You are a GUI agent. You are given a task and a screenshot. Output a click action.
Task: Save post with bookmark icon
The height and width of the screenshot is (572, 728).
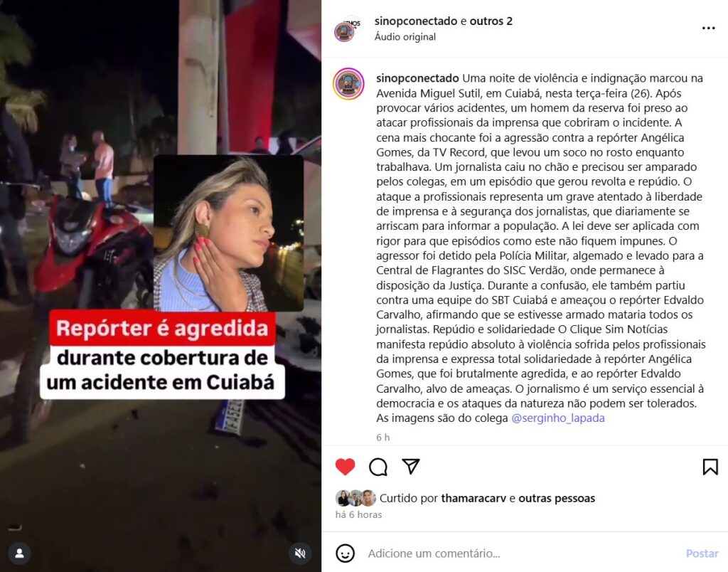710,467
